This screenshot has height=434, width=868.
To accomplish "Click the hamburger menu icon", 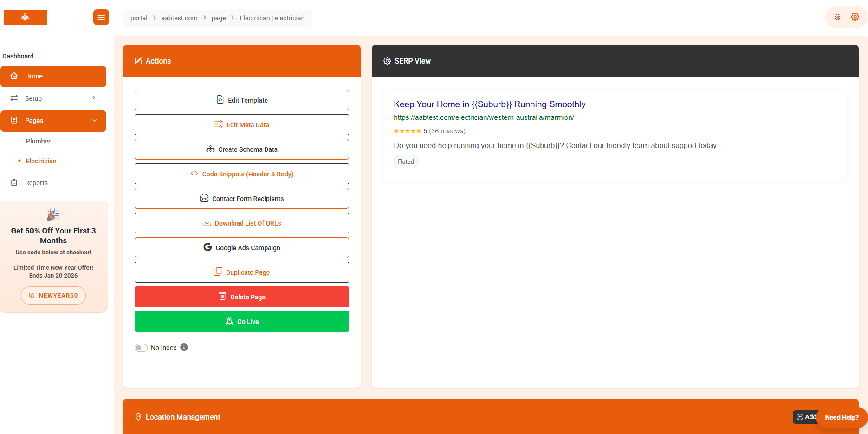I will click(101, 18).
